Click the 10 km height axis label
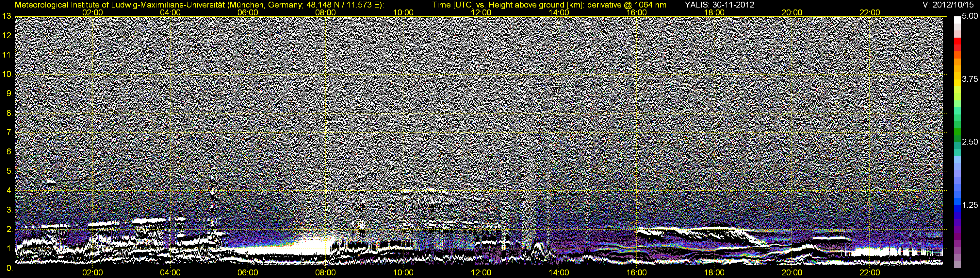This screenshot has height=278, width=980. 7,74
